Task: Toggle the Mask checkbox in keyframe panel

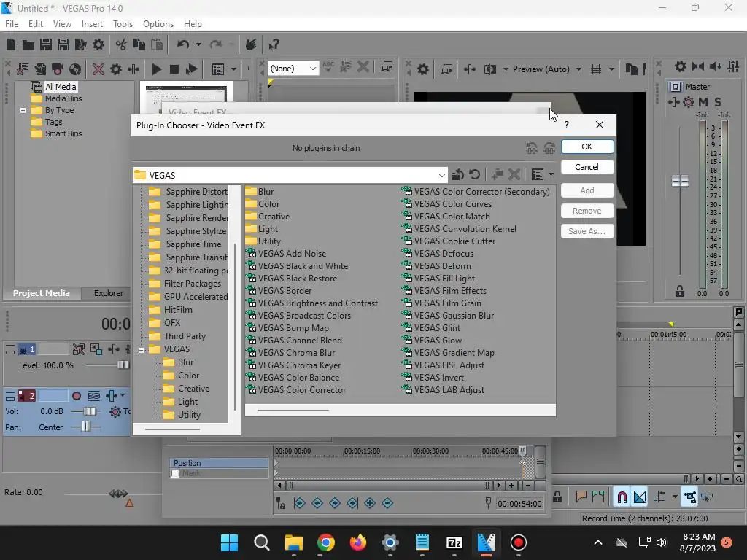Action: pos(175,473)
